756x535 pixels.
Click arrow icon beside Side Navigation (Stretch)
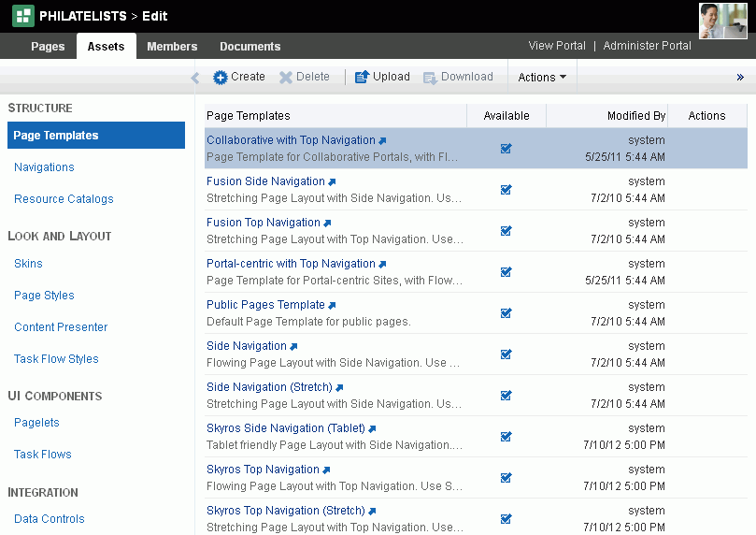coord(339,387)
